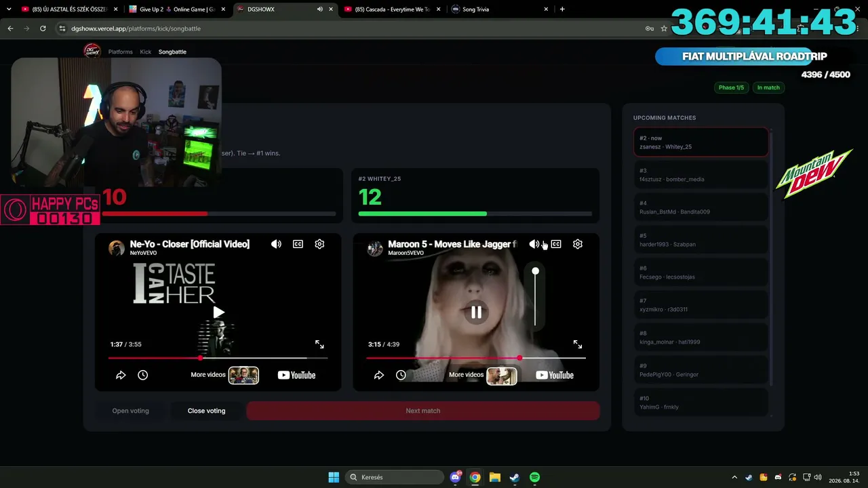Open More videos thumbnail in Maroon 5 player
The width and height of the screenshot is (868, 488).
(x=502, y=375)
